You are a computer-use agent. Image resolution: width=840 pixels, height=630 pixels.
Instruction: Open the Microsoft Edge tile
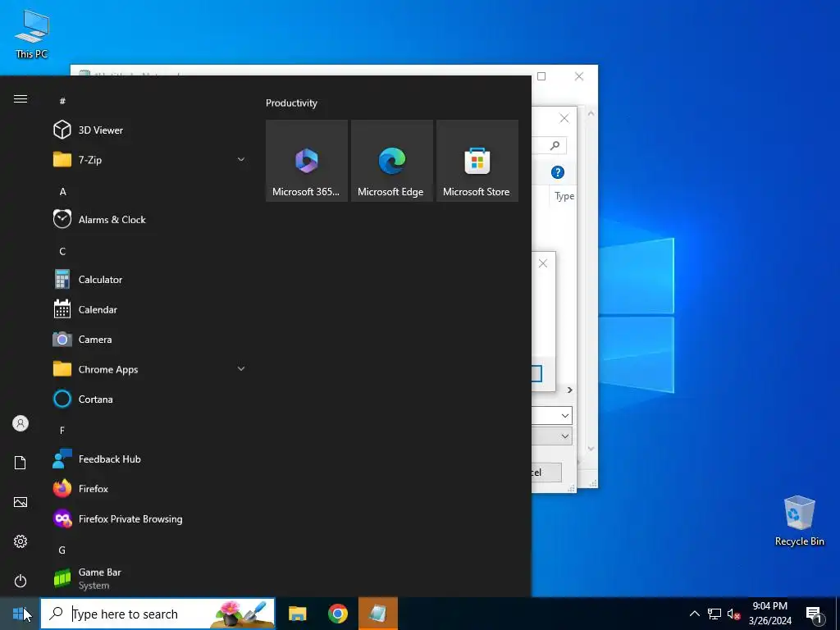tap(391, 161)
